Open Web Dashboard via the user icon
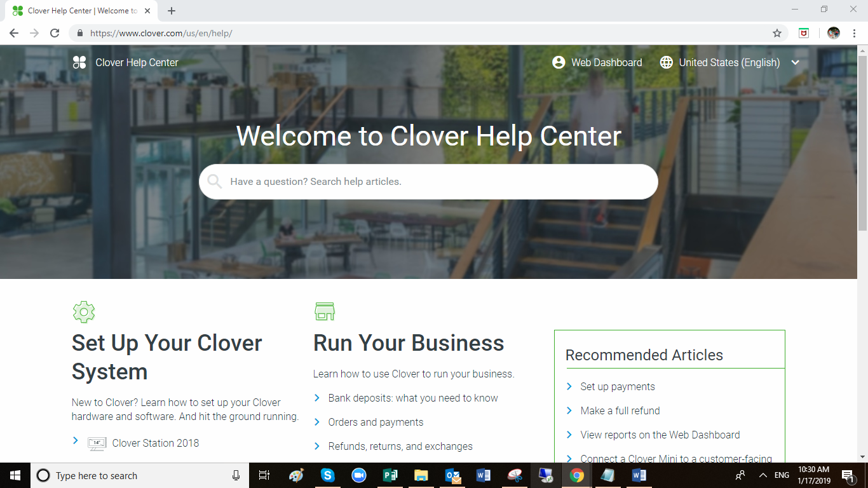868x488 pixels. [559, 62]
